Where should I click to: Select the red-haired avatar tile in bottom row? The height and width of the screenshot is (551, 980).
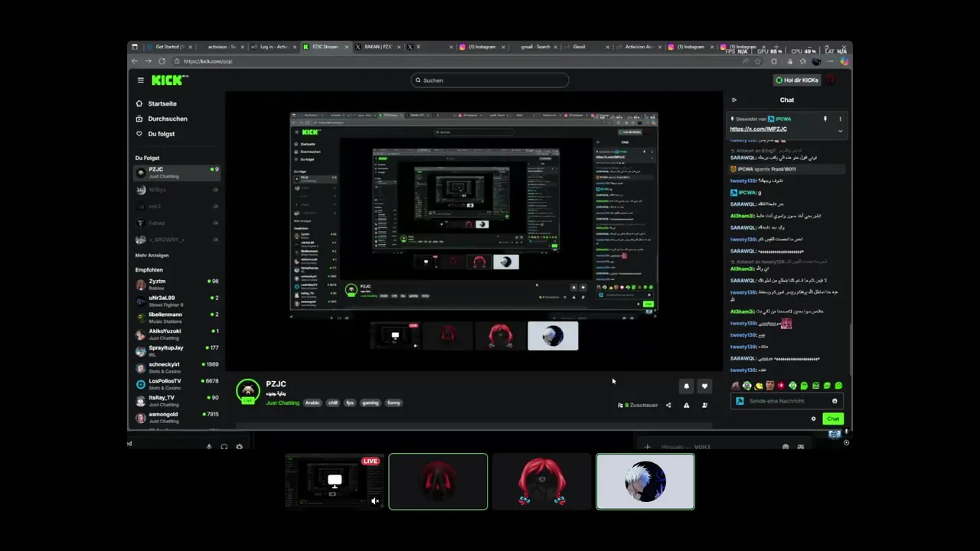click(x=542, y=481)
